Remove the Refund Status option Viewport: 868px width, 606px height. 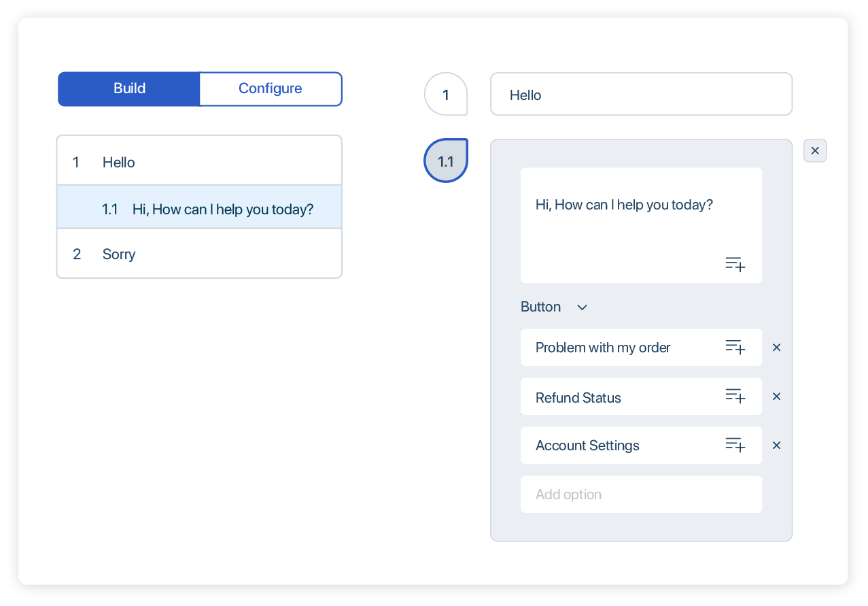click(777, 397)
